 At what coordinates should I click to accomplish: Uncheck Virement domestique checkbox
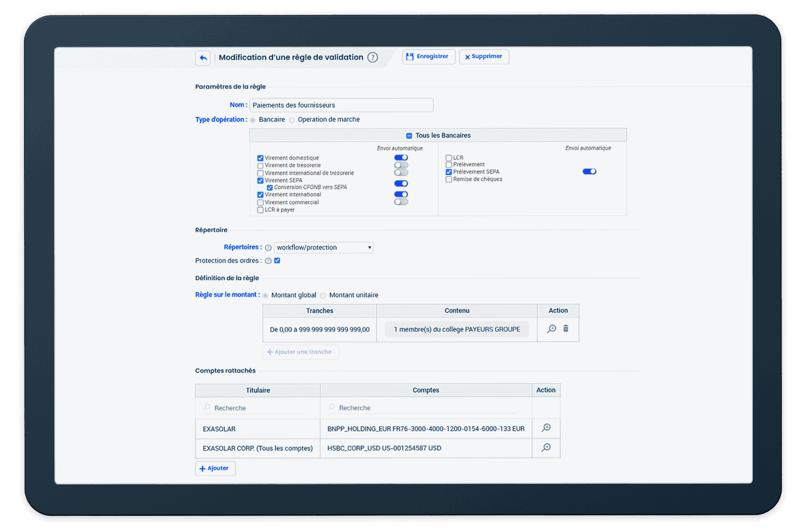(x=260, y=158)
